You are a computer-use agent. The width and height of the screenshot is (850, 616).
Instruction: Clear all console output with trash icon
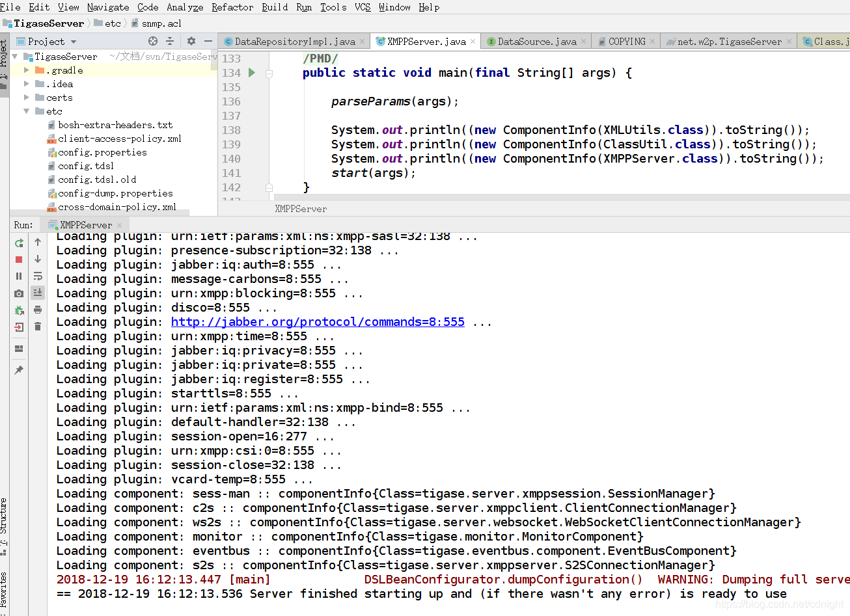(x=38, y=327)
